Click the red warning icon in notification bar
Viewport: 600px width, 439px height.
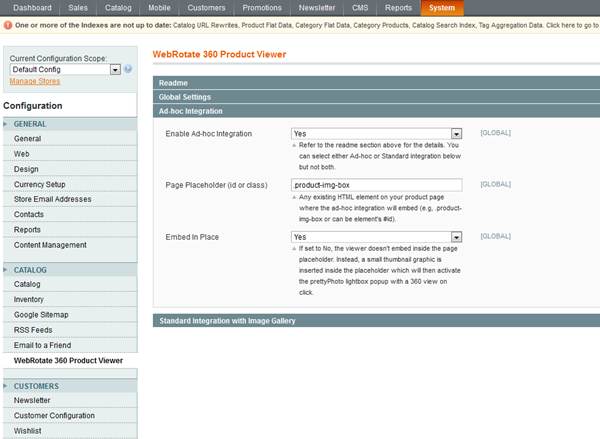pos(8,24)
